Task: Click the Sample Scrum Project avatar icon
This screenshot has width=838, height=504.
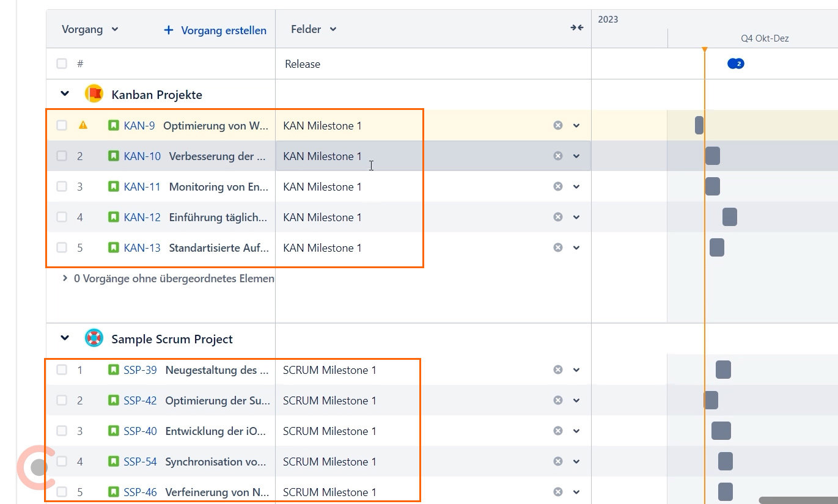Action: [x=94, y=338]
